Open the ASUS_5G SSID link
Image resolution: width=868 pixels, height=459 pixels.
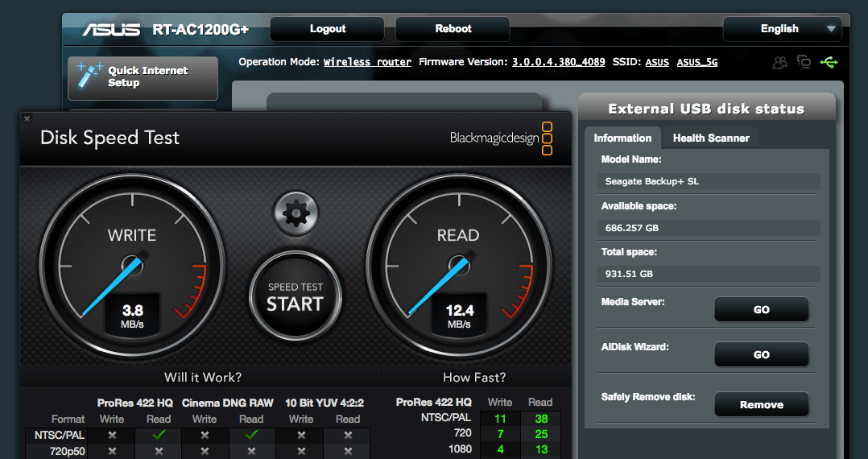click(696, 62)
